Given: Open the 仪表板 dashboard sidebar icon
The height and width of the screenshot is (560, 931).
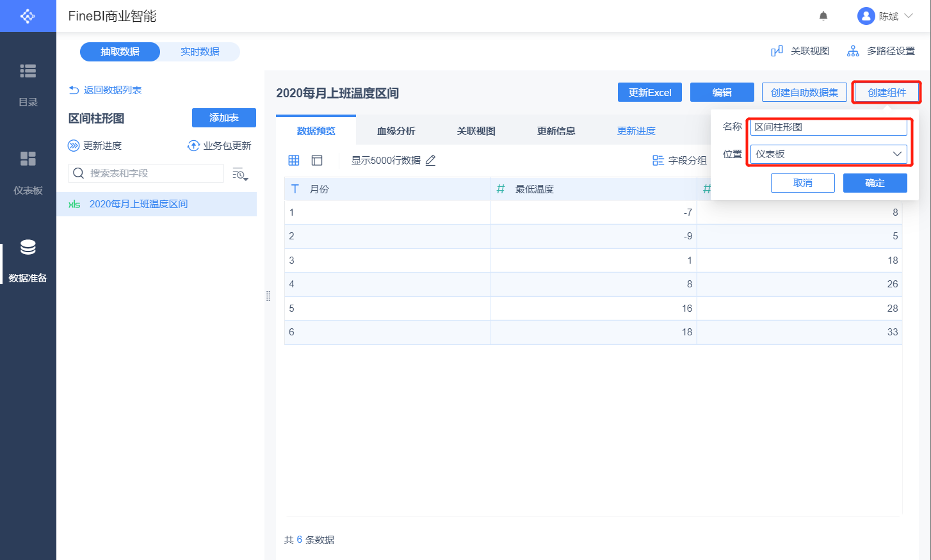Looking at the screenshot, I should tap(28, 159).
